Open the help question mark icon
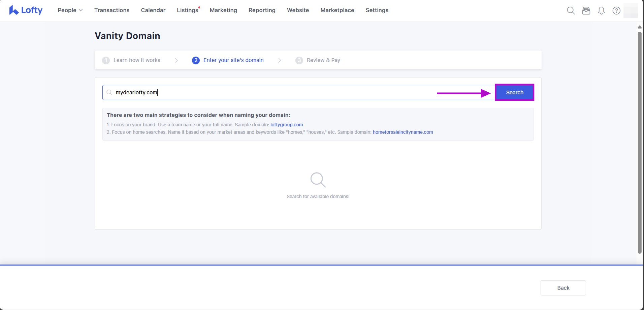Screen dimensions: 644x310 tap(616, 11)
